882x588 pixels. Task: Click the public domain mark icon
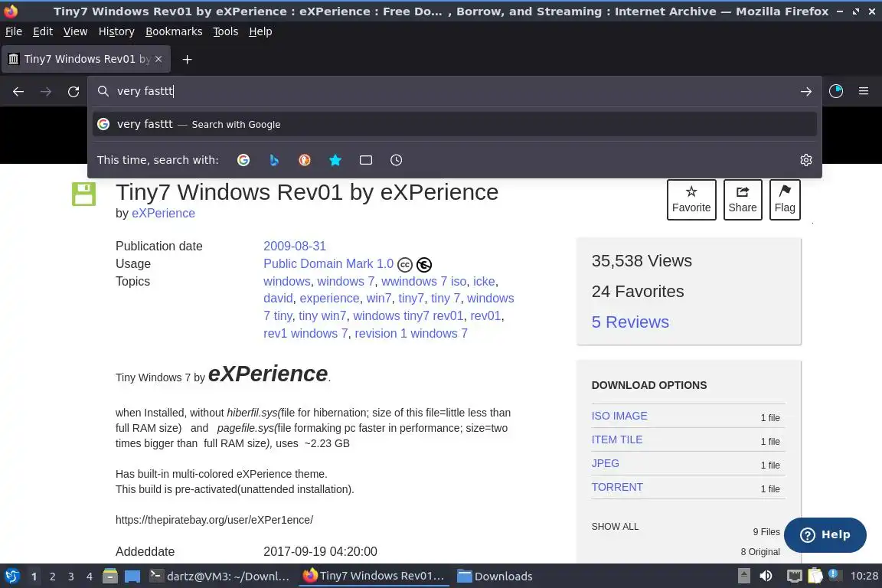(x=424, y=264)
